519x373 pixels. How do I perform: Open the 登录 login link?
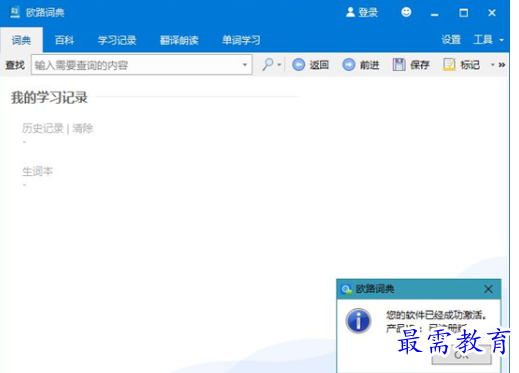click(368, 13)
